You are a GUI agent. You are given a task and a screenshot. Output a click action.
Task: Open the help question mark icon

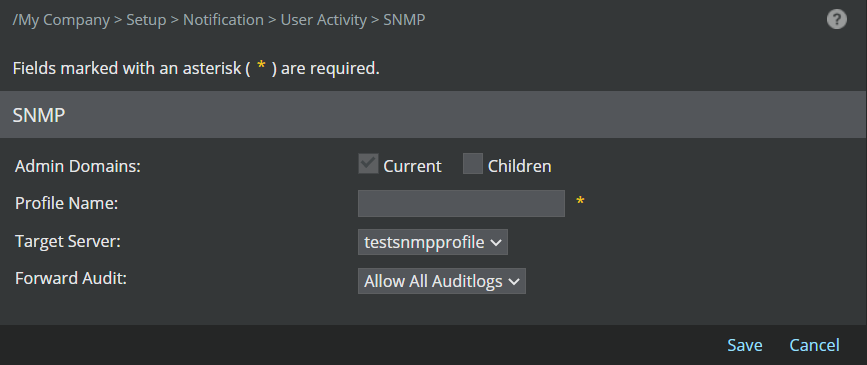pos(837,19)
